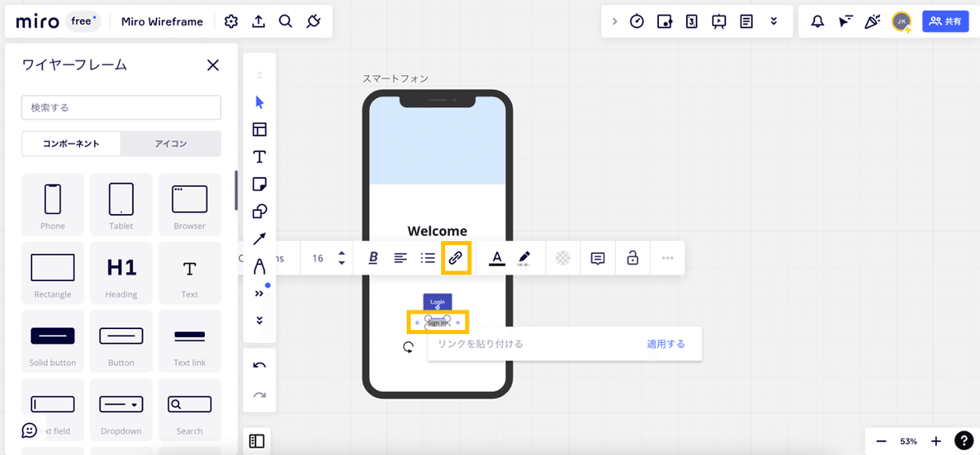Screen dimensions: 980x455
Task: Open the wireframe apps double arrow tool
Action: point(260,293)
